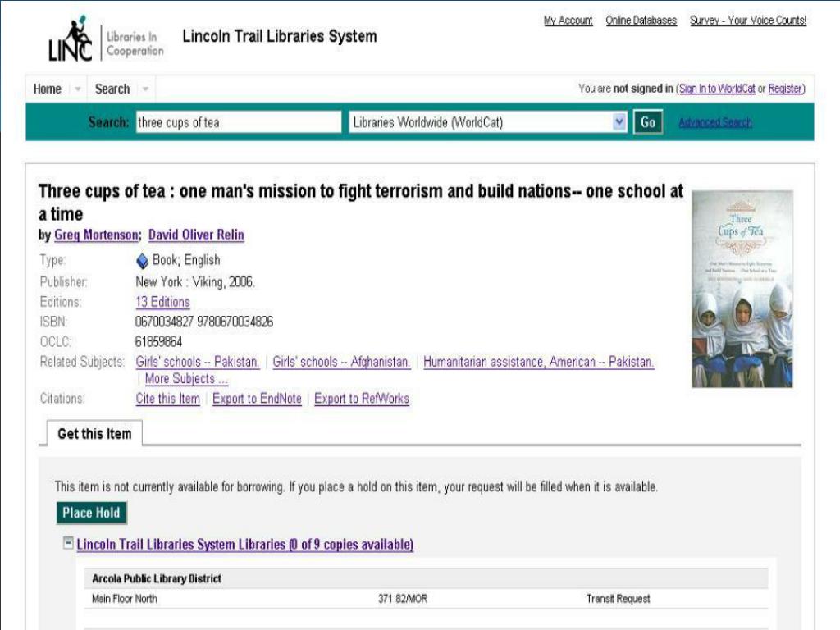View the 13 Editions link
Image resolution: width=840 pixels, height=630 pixels.
click(163, 302)
